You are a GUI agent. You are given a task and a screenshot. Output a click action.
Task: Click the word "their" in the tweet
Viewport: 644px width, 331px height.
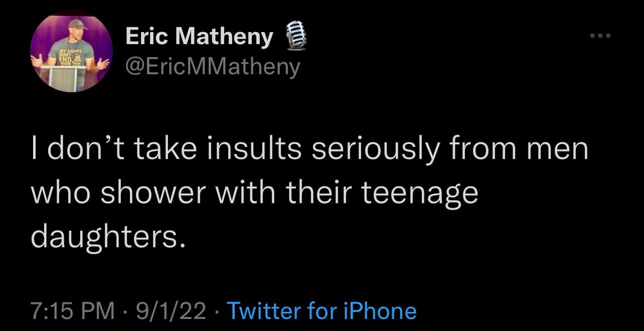[321, 194]
